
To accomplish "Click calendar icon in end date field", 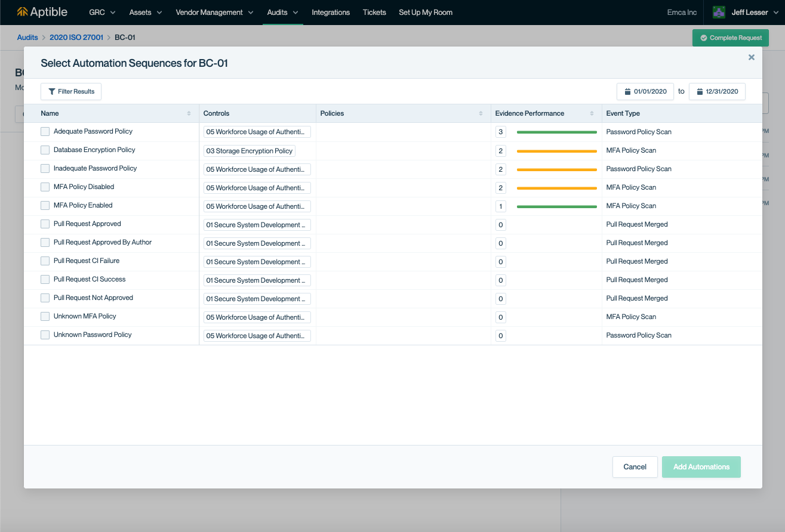I will tap(700, 92).
